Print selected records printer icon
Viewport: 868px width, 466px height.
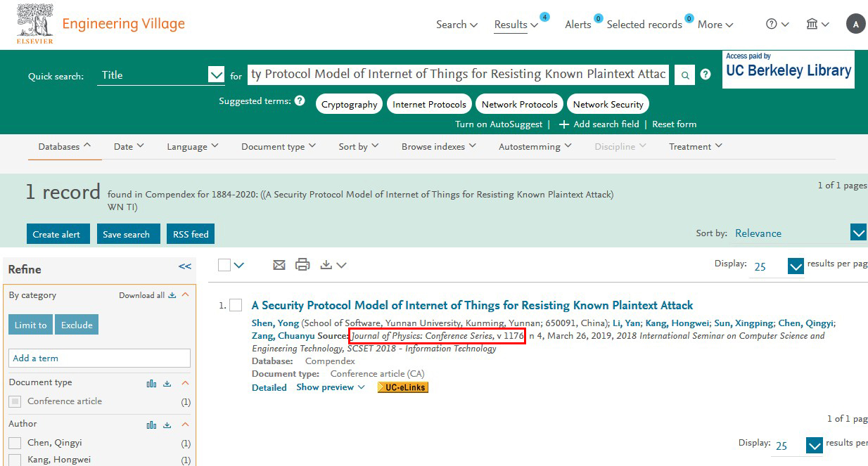point(302,265)
